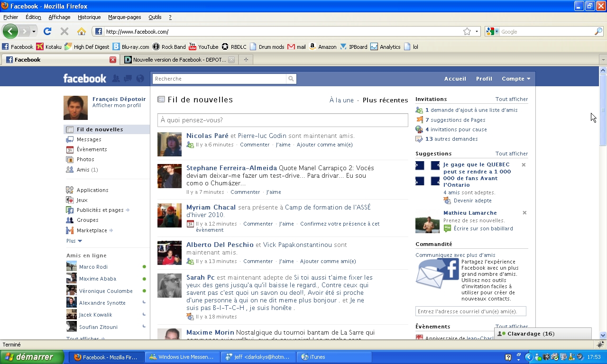Open 7 suggestions de Pages link
Viewport: 607px width, 364px height.
coord(455,120)
